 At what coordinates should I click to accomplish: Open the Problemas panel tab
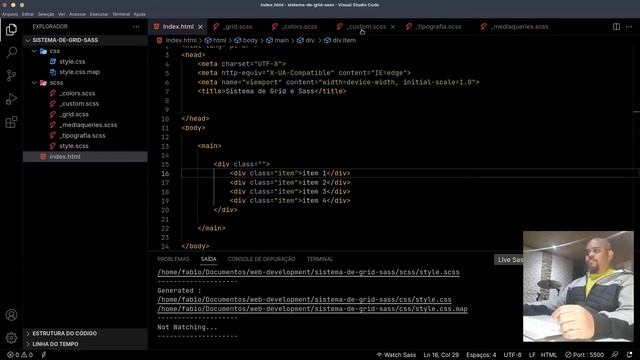173,259
